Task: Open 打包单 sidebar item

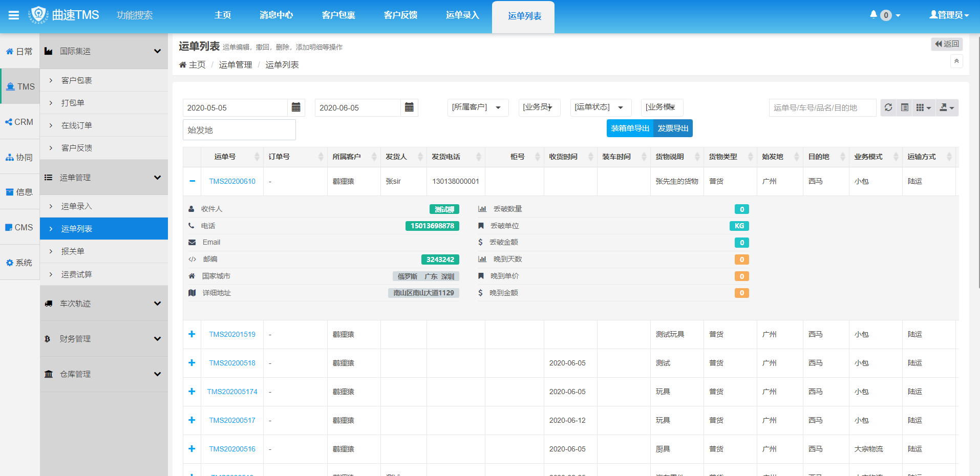Action: [x=104, y=103]
